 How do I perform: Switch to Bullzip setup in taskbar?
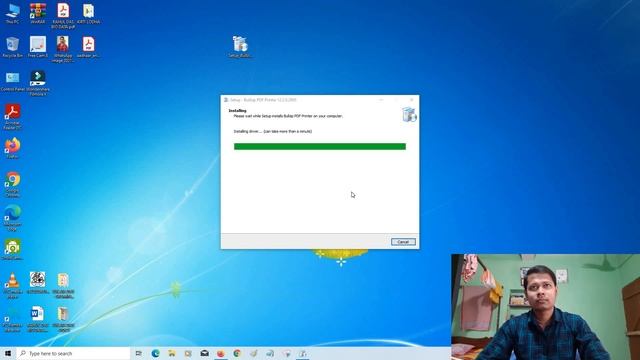(302, 353)
